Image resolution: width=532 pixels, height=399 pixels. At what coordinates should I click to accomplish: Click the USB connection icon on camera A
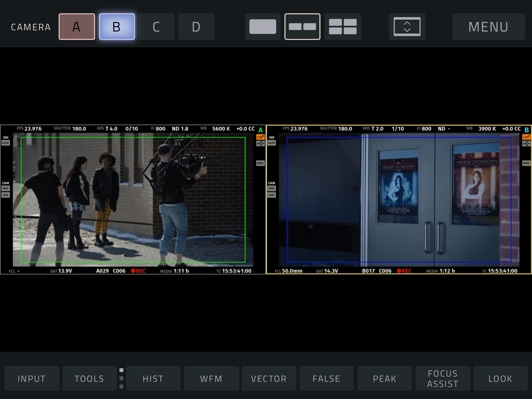(x=260, y=144)
